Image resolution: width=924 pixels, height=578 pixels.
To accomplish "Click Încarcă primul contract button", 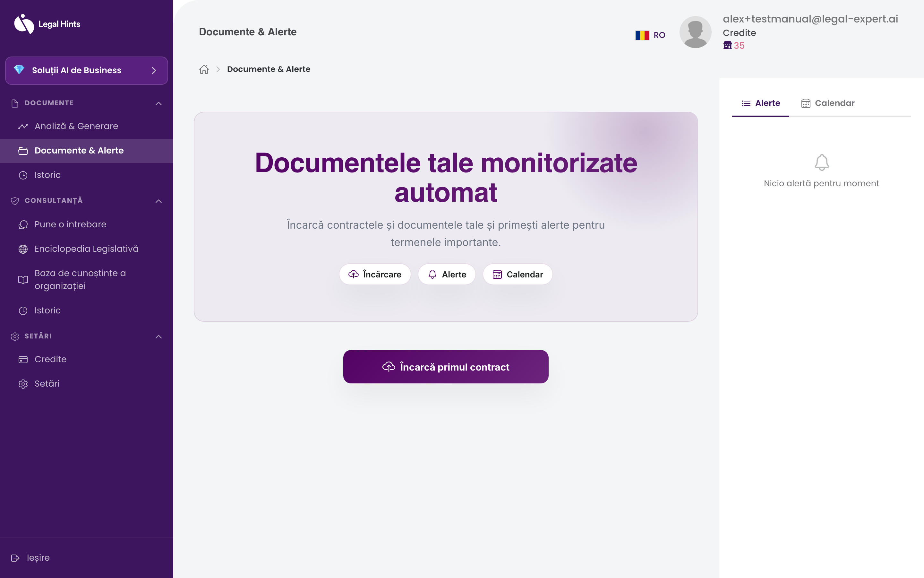I will click(446, 367).
